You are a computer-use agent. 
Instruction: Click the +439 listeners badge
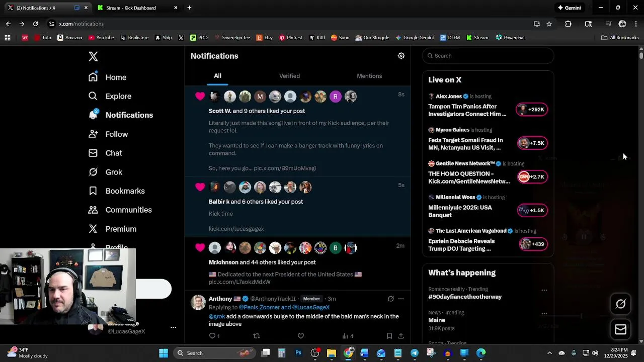(533, 244)
